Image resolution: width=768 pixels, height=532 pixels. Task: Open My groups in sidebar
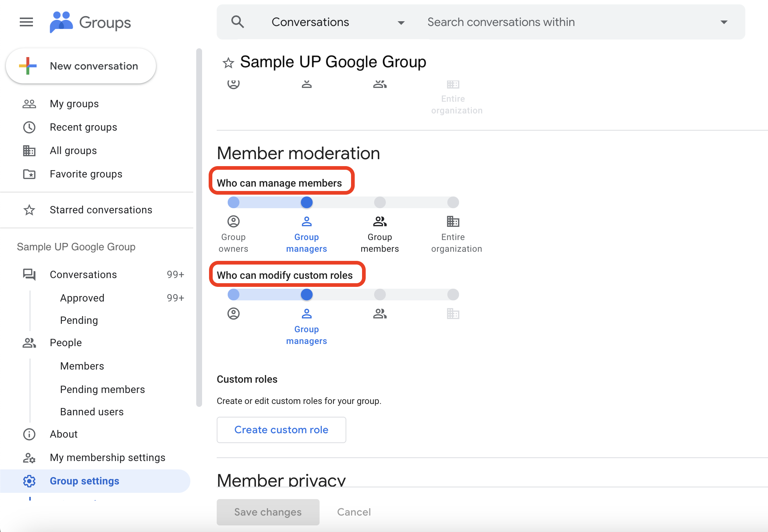tap(97, 104)
